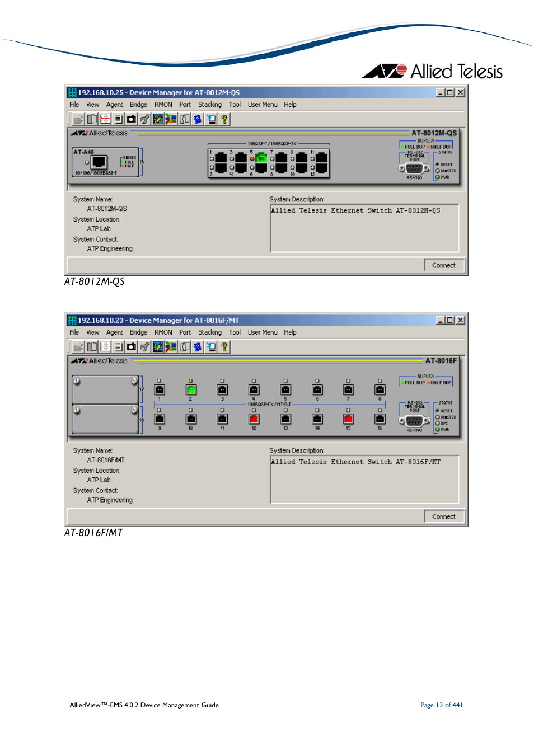Click the computer terminal icon in AT-8016F/MT toolbar

coord(211,347)
